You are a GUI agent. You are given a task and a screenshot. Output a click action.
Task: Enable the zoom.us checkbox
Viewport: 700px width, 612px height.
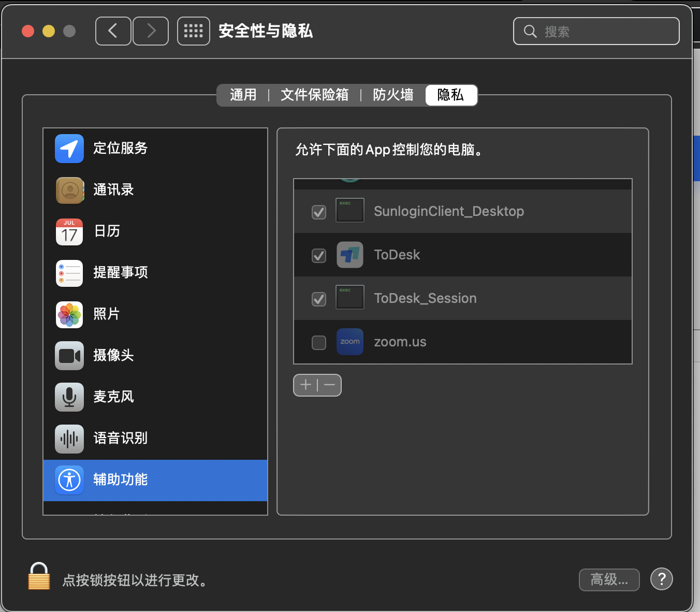coord(319,342)
